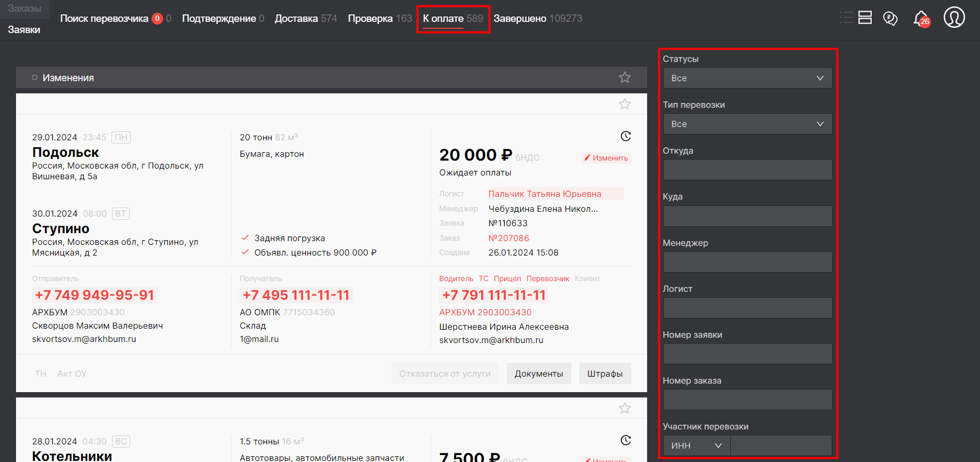Select К оплате 589 tab
This screenshot has width=980, height=462.
pyautogui.click(x=453, y=19)
